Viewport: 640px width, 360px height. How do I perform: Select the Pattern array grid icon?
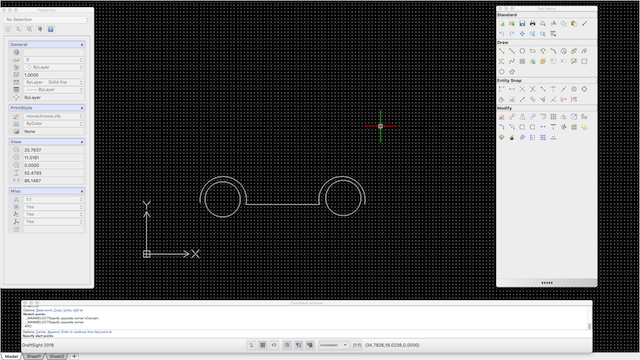coord(553,117)
